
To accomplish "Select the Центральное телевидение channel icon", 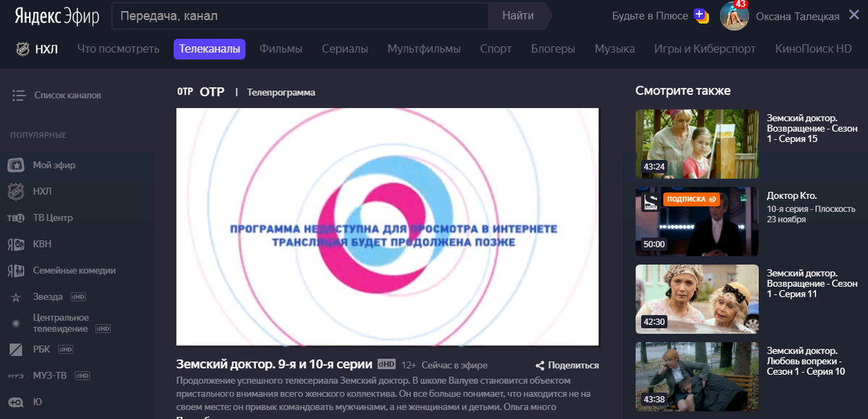I will coord(15,323).
